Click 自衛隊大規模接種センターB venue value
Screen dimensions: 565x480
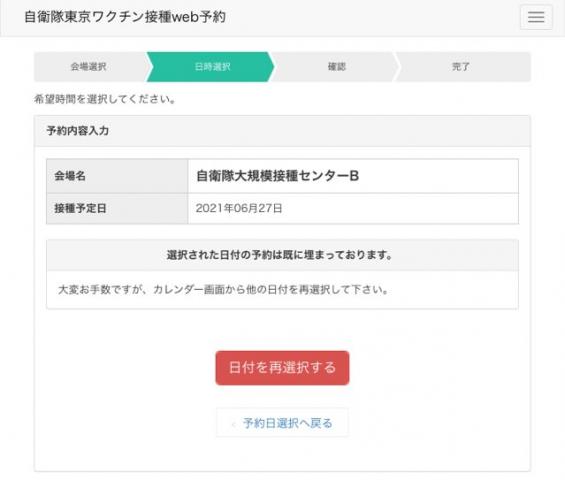coord(277,176)
